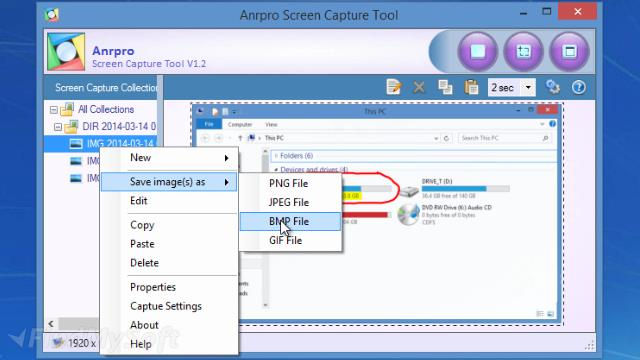Image resolution: width=640 pixels, height=360 pixels.
Task: Save as GIF File
Action: click(290, 240)
